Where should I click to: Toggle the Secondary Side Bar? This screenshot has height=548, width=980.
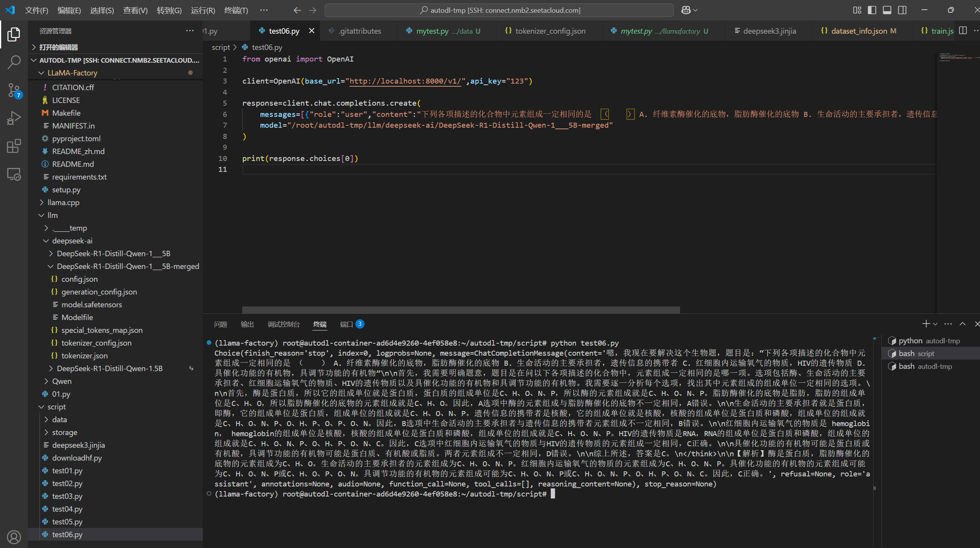point(902,10)
